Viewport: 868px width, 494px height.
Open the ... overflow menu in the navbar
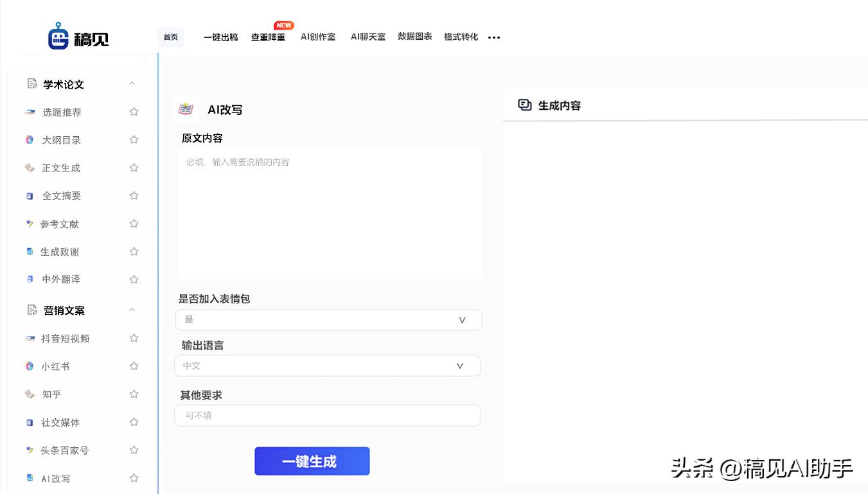pyautogui.click(x=493, y=37)
